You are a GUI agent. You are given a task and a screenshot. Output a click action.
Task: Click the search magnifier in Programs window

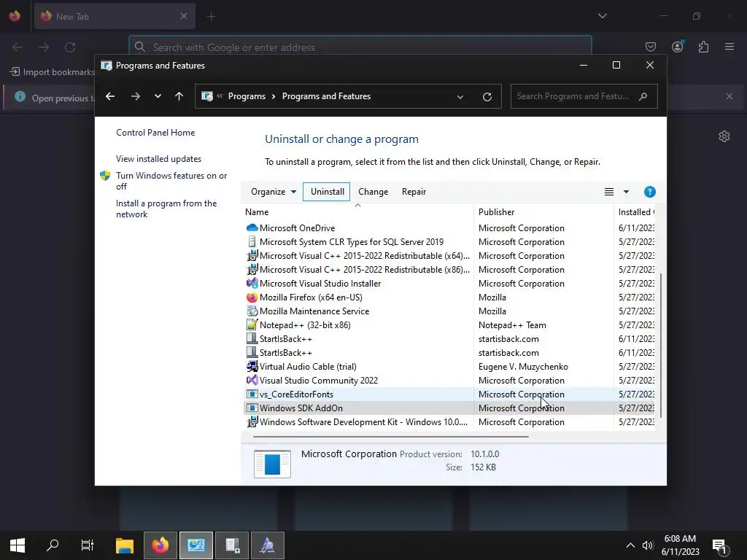click(643, 96)
